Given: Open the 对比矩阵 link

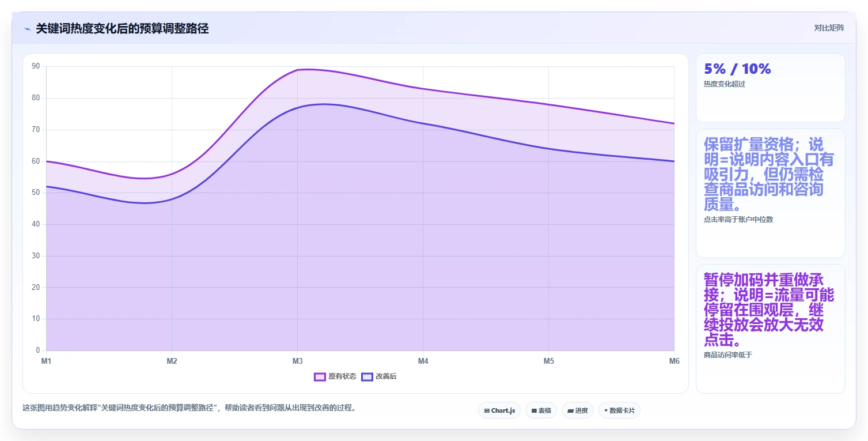Looking at the screenshot, I should [x=829, y=28].
